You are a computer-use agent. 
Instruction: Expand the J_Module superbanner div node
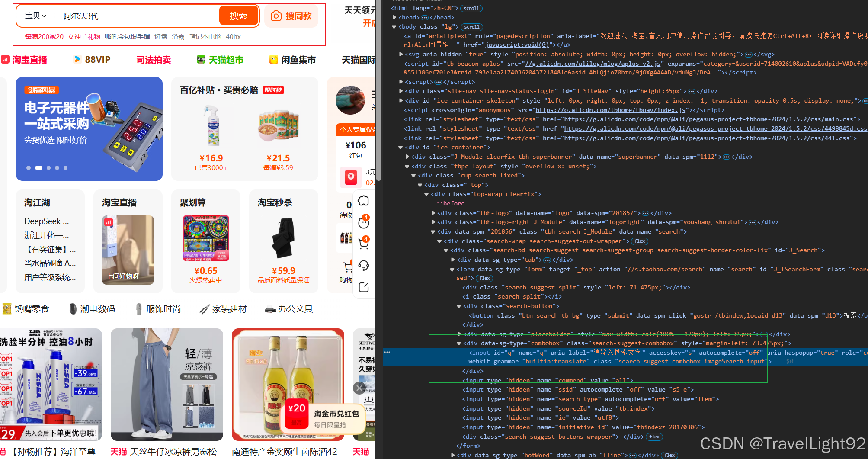click(x=407, y=157)
